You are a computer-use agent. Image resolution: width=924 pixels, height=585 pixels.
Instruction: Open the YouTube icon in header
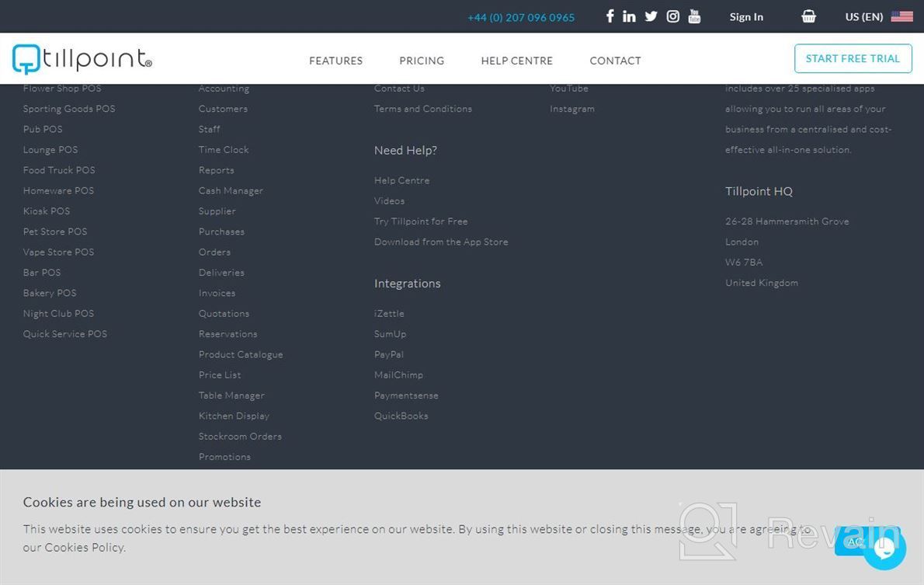pos(695,16)
